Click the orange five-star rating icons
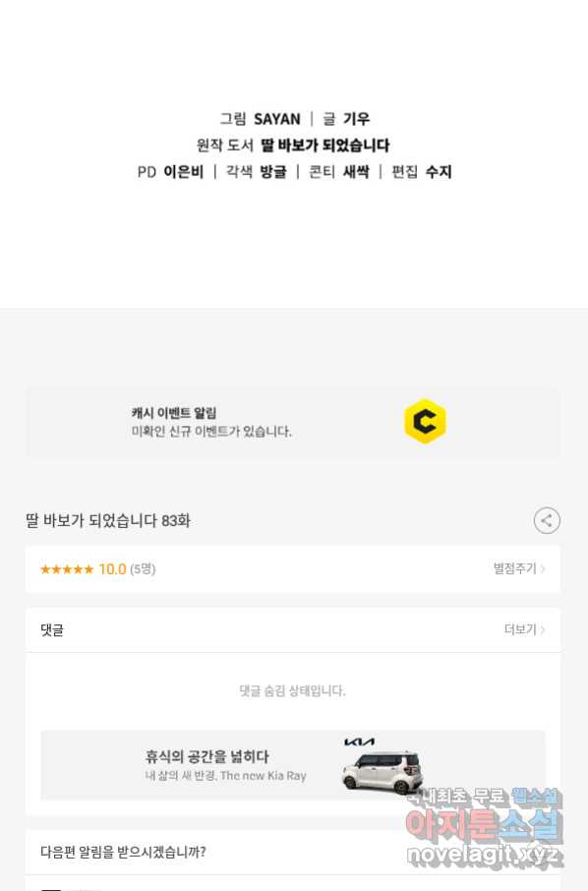Image resolution: width=588 pixels, height=891 pixels. tap(67, 569)
